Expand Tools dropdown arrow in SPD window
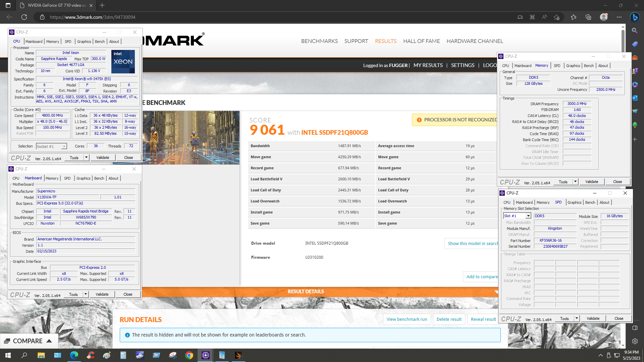 (577, 318)
